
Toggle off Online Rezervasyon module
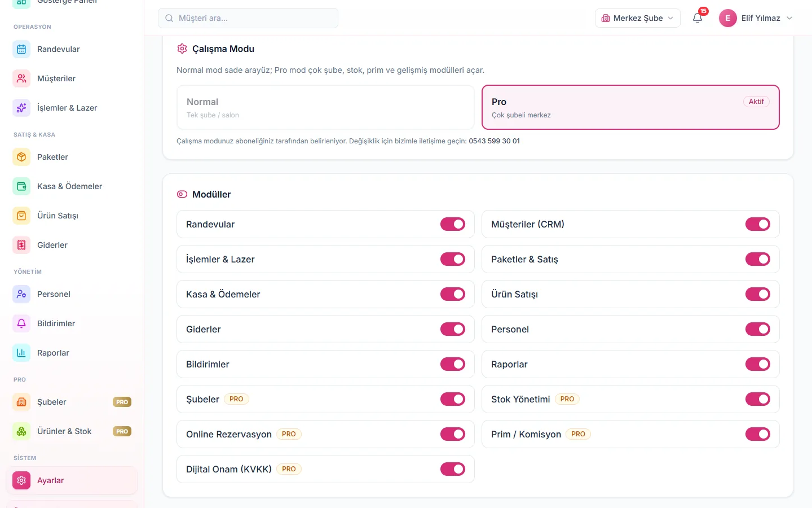click(x=453, y=434)
